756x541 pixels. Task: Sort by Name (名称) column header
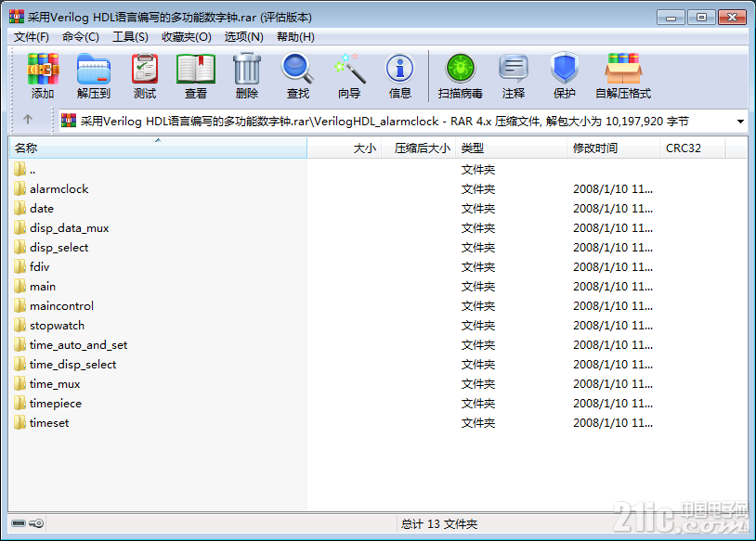[158, 148]
